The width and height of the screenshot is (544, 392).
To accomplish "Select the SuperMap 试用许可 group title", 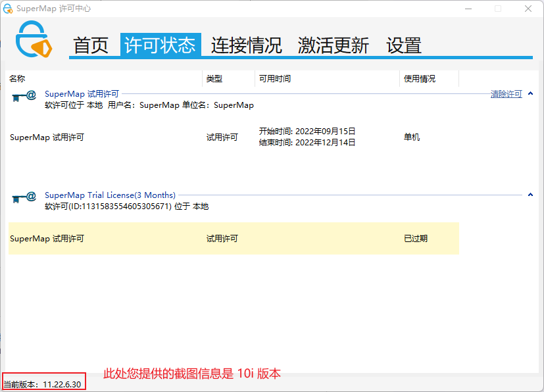I will 82,94.
